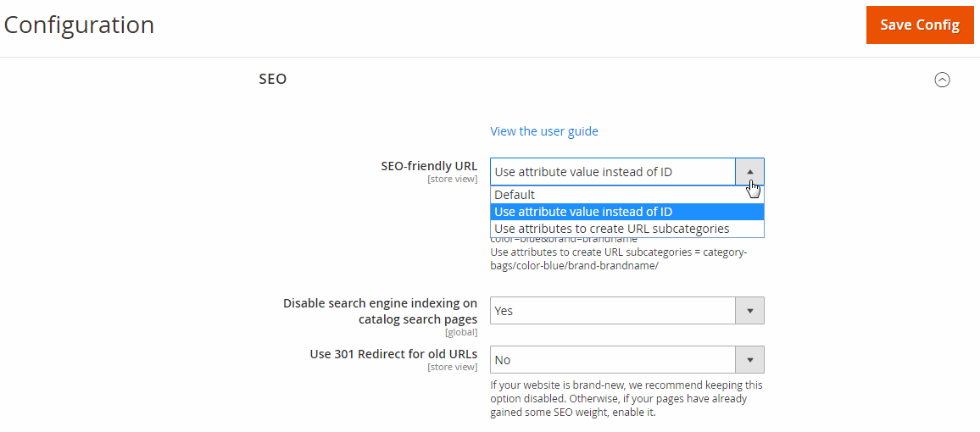Choose the Default option in the list
980x432 pixels.
[626, 195]
